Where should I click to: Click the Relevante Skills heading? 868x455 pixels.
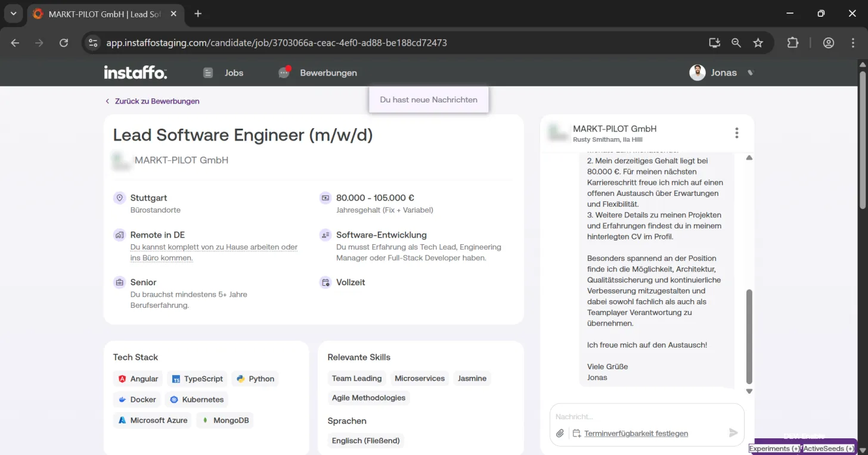[x=359, y=357]
